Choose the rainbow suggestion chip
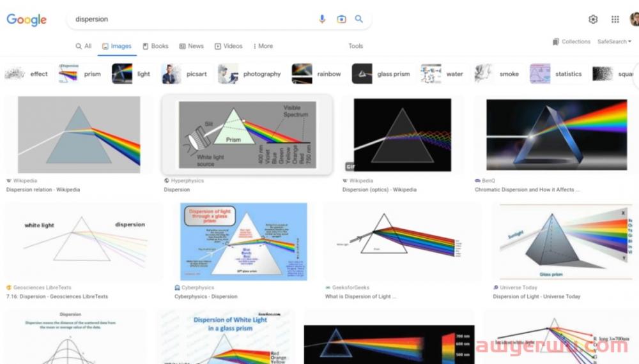Image resolution: width=639 pixels, height=364 pixels. point(317,73)
